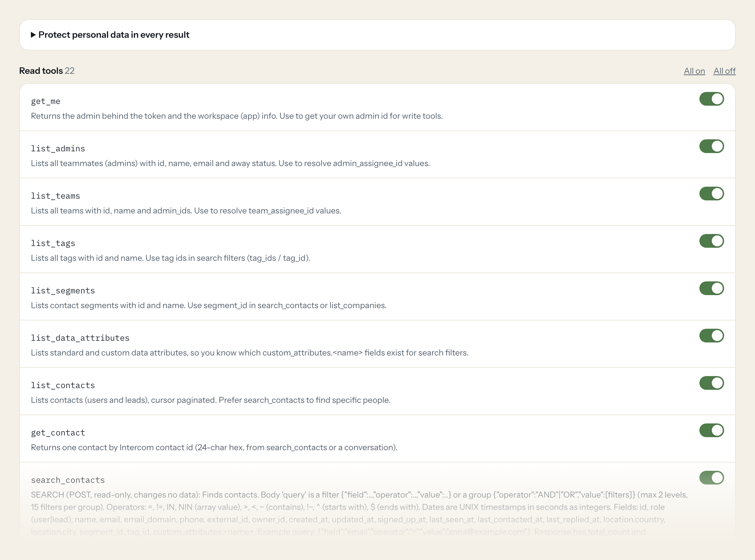Turn all read tools off

(724, 71)
